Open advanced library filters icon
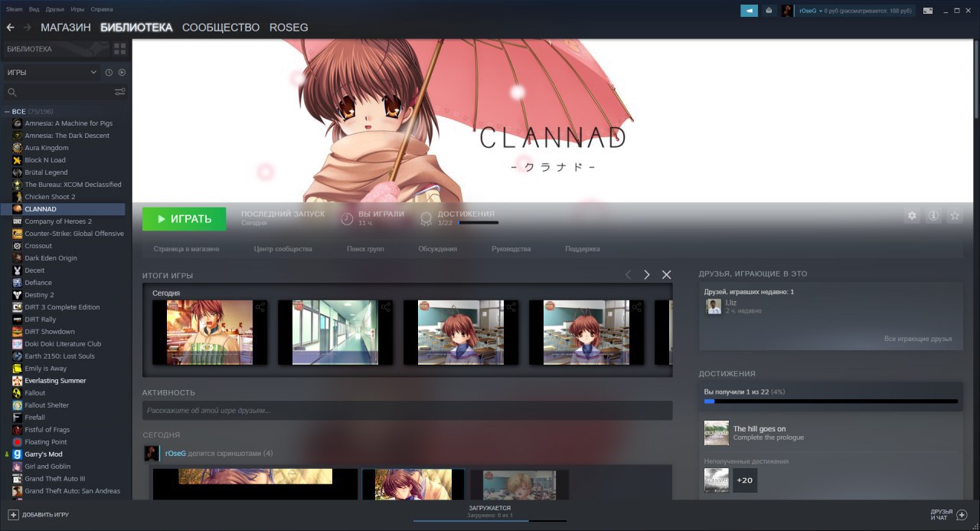This screenshot has width=980, height=531. click(x=120, y=92)
